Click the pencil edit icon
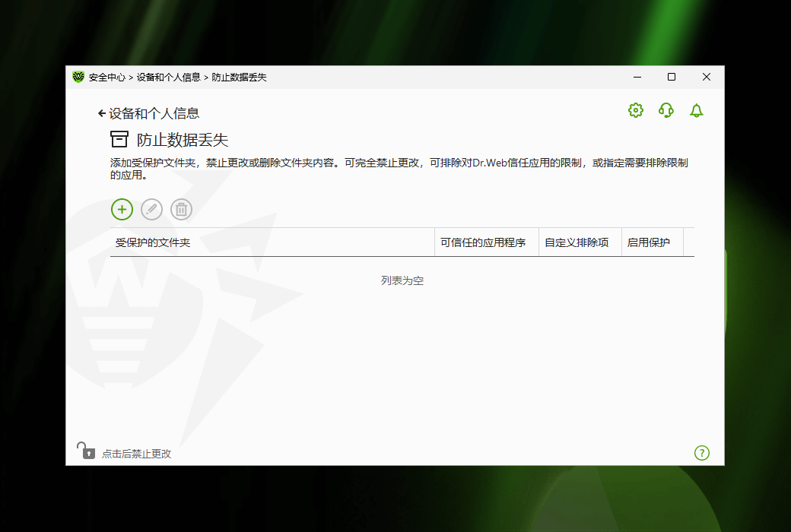This screenshot has width=791, height=532. tap(152, 209)
